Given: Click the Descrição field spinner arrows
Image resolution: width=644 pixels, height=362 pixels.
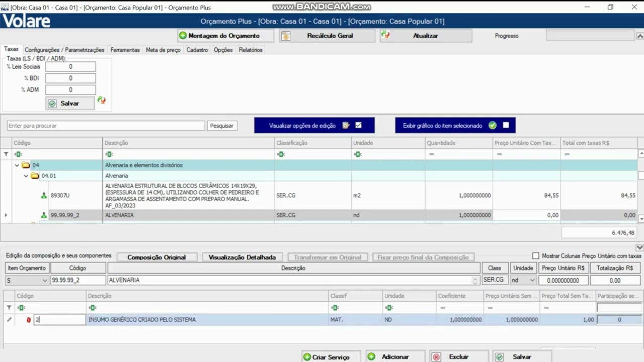Looking at the screenshot, I should tap(475, 280).
